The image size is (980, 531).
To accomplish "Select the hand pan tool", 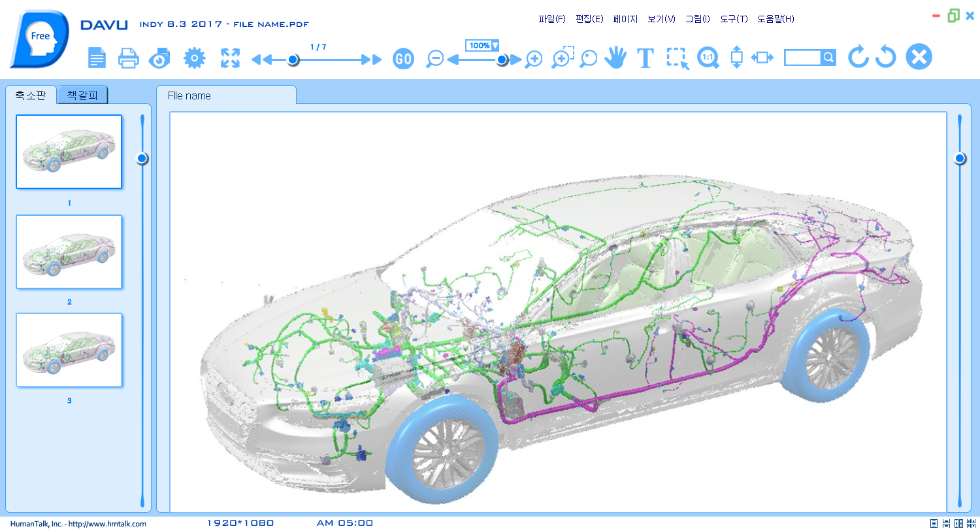I will (615, 58).
